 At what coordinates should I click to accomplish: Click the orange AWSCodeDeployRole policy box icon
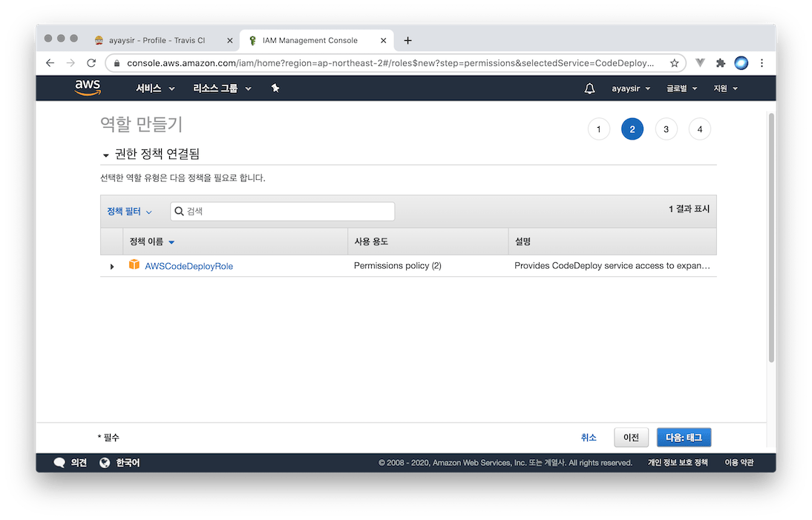pyautogui.click(x=134, y=265)
